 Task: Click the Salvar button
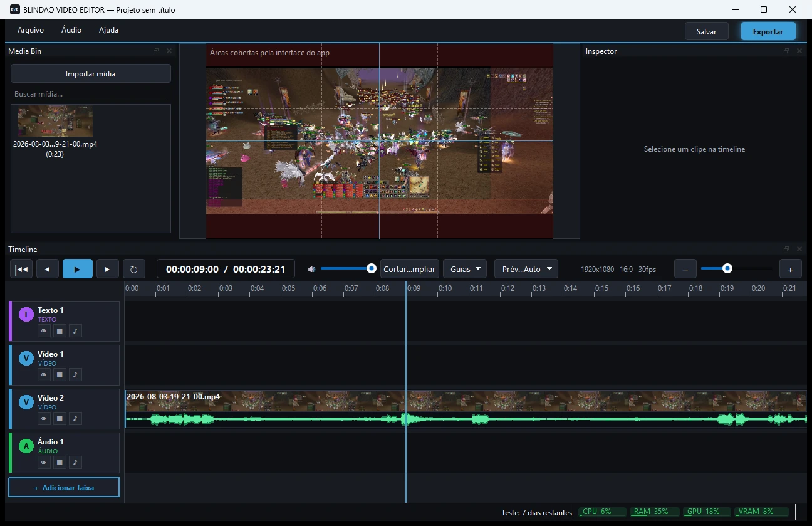tap(707, 31)
